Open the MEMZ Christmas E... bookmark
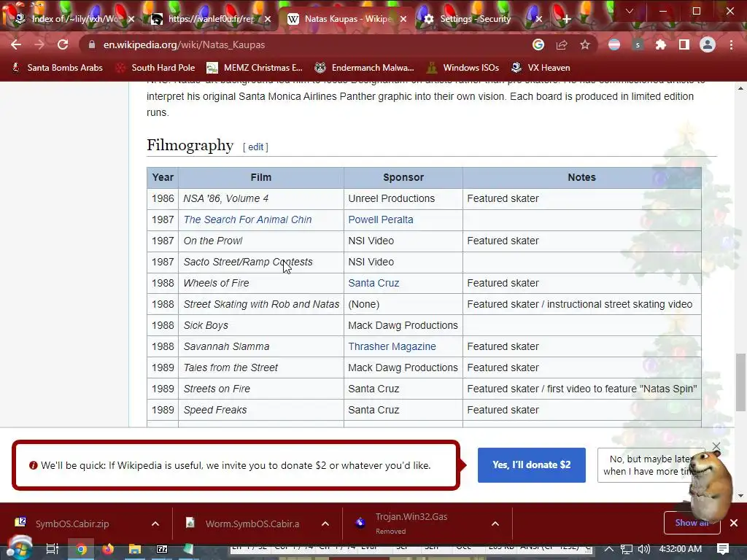This screenshot has height=560, width=747. tap(255, 68)
